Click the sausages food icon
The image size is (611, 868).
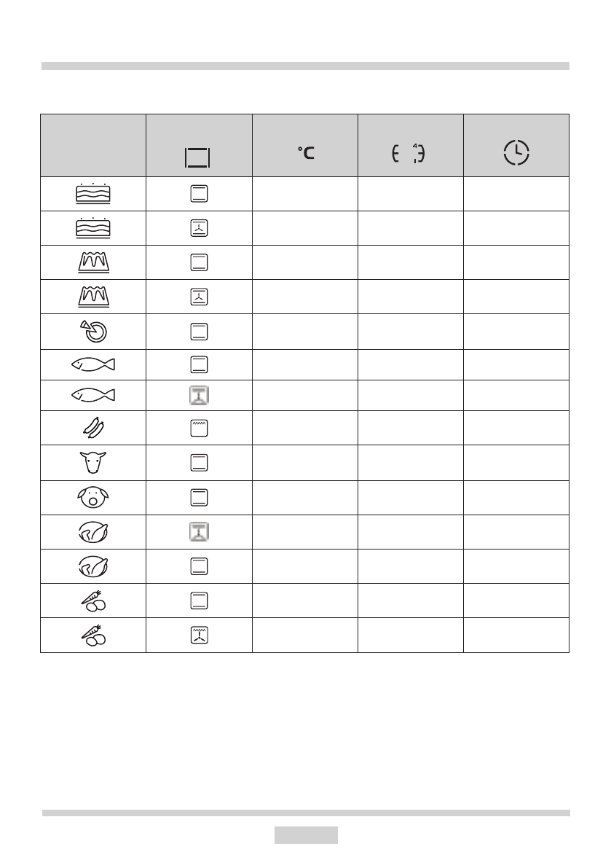(x=93, y=429)
